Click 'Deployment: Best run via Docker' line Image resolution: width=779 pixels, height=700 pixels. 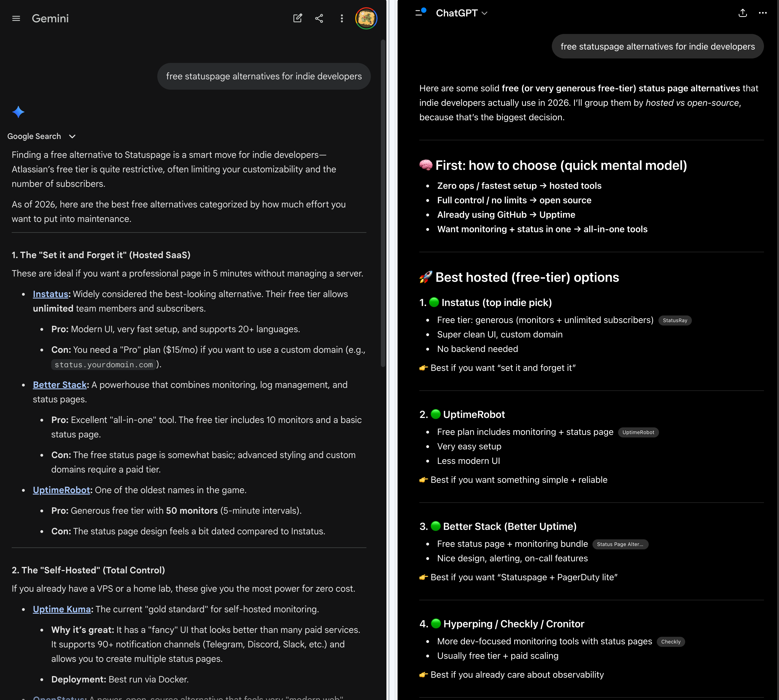tap(120, 680)
